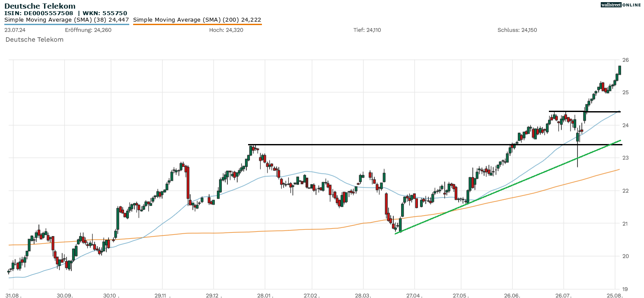
Task: Click the orange line under SMA (200)
Action: click(197, 25)
